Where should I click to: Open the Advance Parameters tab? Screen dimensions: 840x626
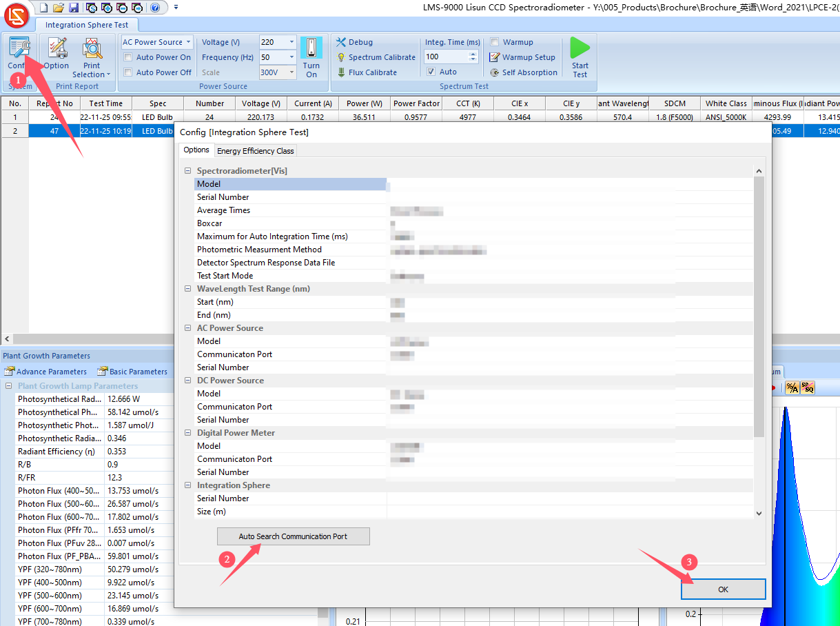tap(46, 372)
